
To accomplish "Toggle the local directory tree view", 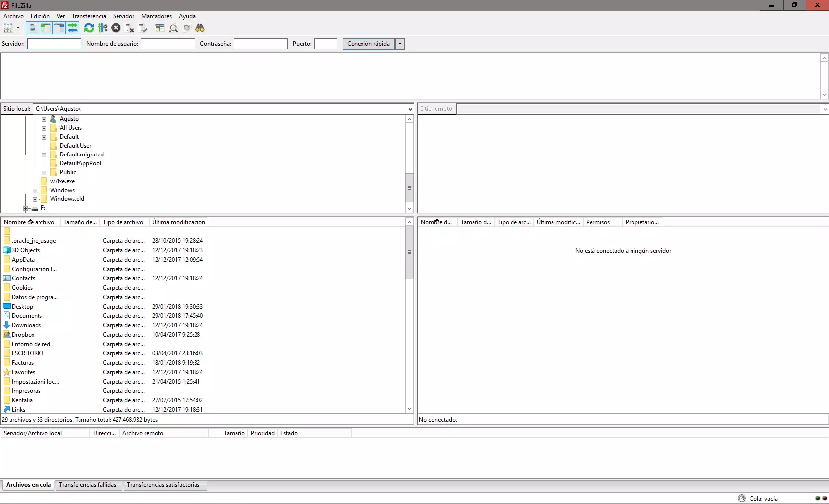I will click(x=45, y=28).
